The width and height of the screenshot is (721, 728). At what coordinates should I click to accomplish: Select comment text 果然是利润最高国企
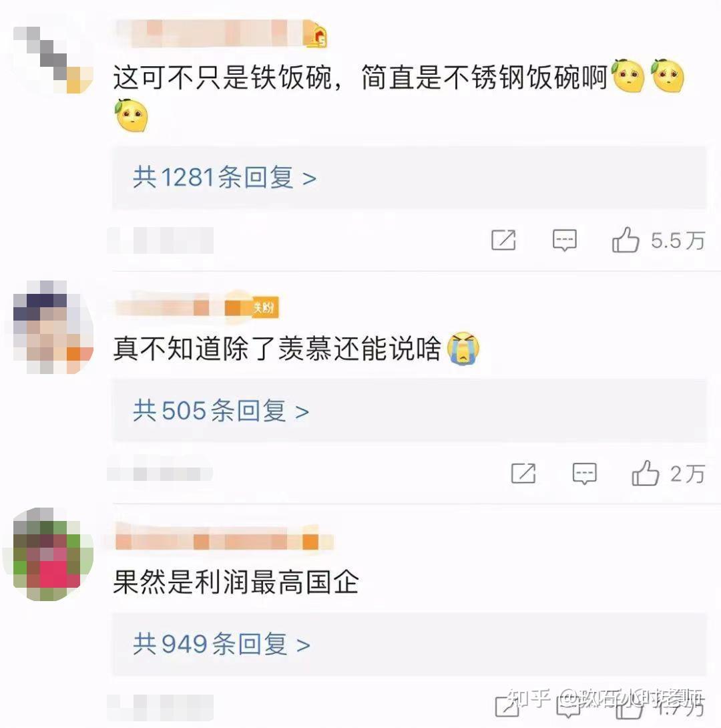(236, 581)
